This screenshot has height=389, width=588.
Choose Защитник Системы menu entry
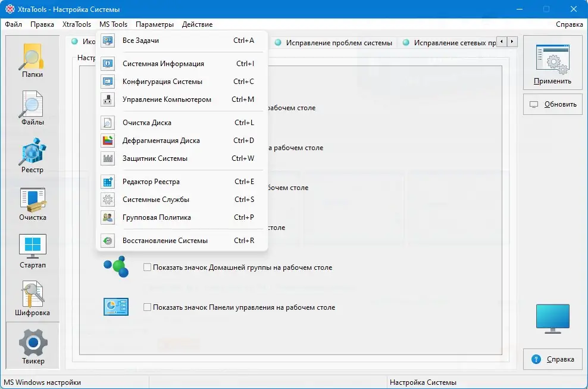[182, 158]
